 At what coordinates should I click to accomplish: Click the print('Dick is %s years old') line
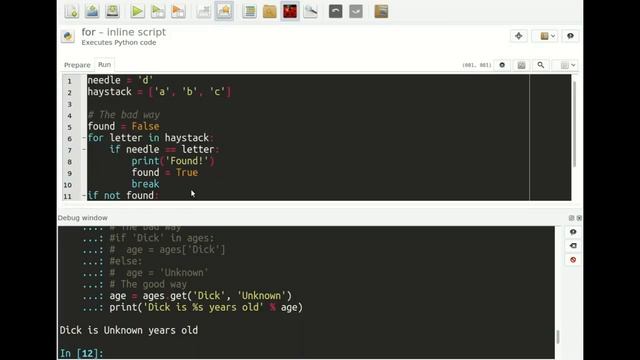pos(206,307)
